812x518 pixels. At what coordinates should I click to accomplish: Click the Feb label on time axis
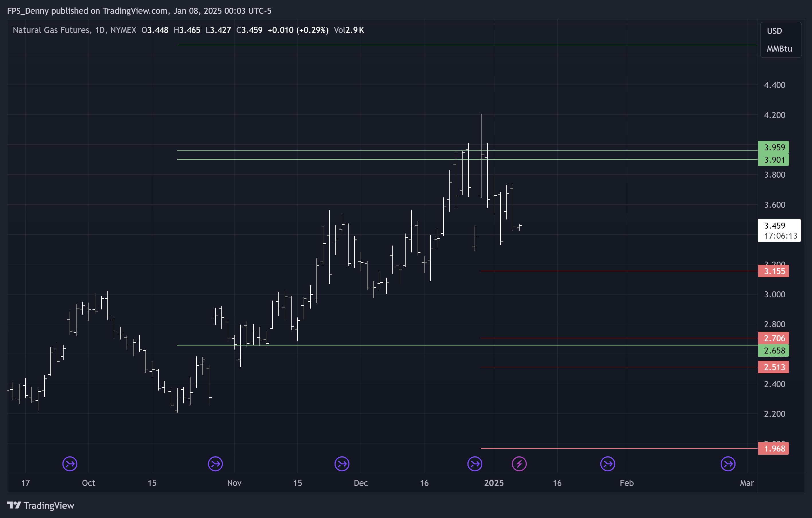click(x=627, y=483)
